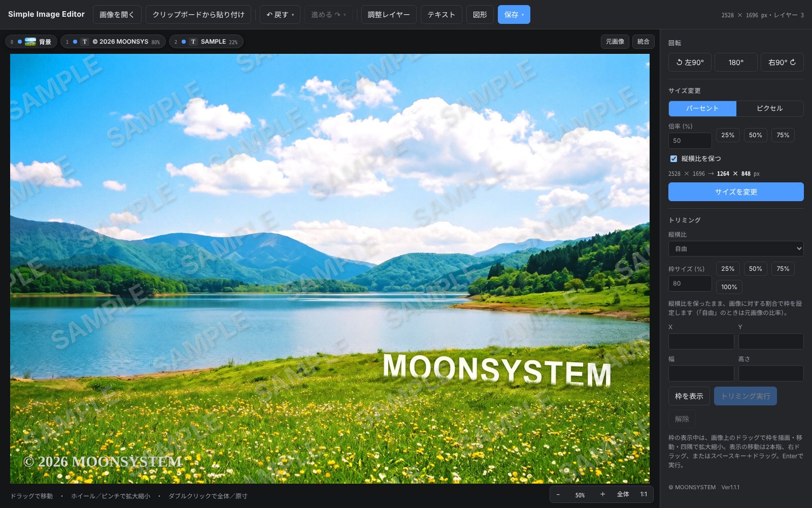812x508 pixels.
Task: Click クリップボードから貼り付け button
Action: pos(198,15)
